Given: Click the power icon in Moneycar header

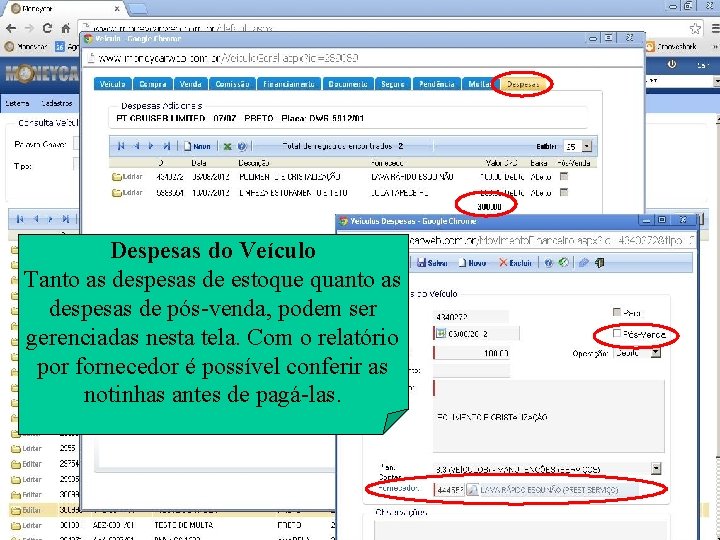Looking at the screenshot, I should [x=671, y=65].
